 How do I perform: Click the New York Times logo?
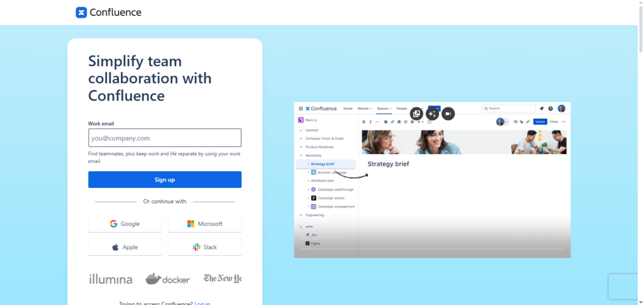point(223,279)
